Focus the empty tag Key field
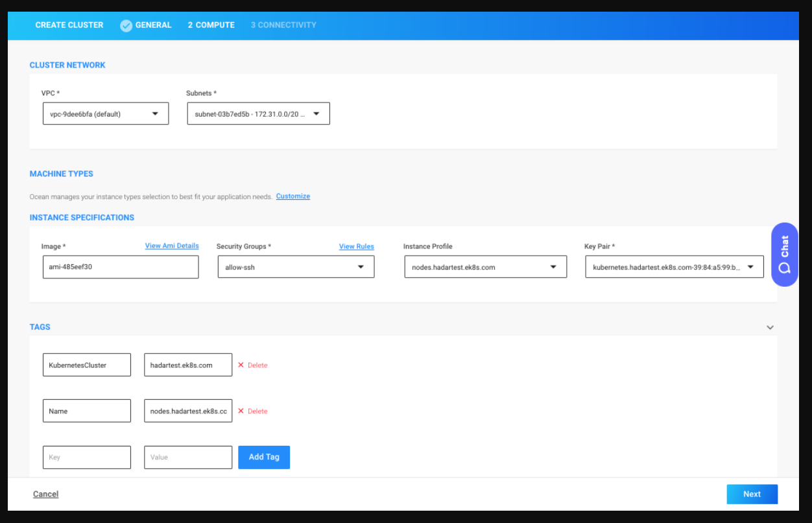 [x=87, y=457]
